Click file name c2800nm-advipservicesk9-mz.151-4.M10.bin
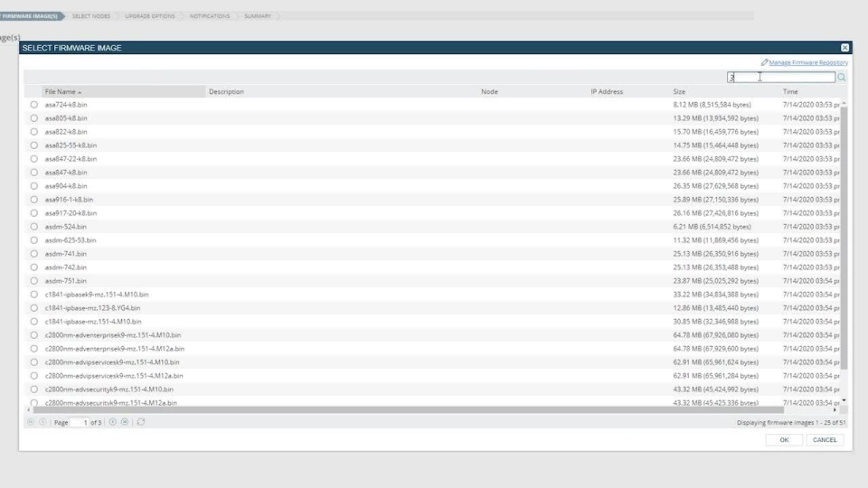This screenshot has width=868, height=488. click(x=112, y=361)
